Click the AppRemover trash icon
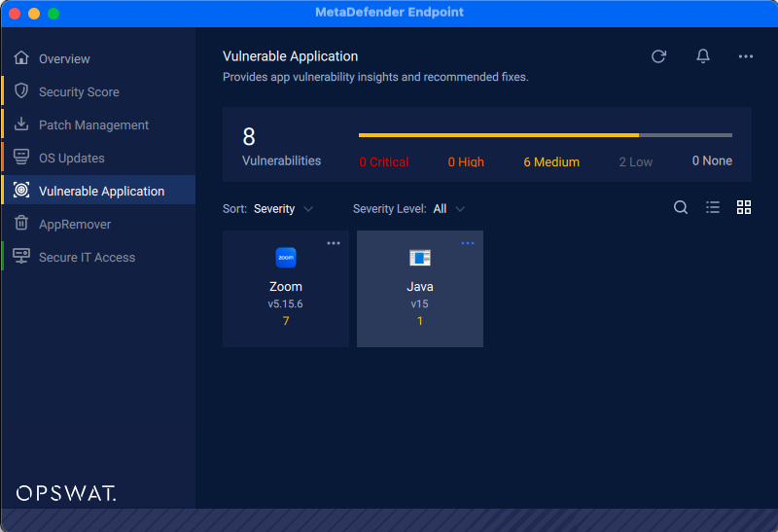Screen dimensions: 778x532 [21, 223]
